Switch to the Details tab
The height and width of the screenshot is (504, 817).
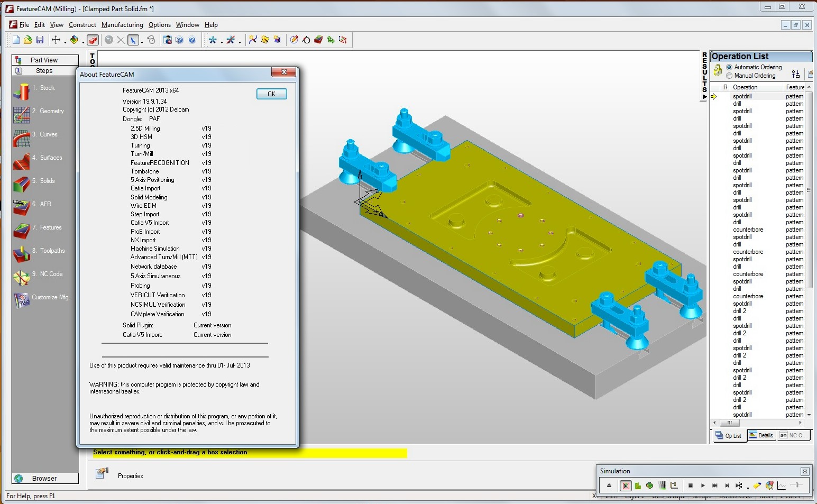[761, 435]
